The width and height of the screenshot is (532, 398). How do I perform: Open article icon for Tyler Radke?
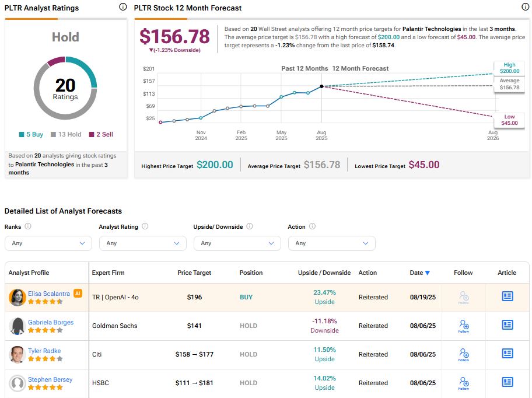point(508,353)
